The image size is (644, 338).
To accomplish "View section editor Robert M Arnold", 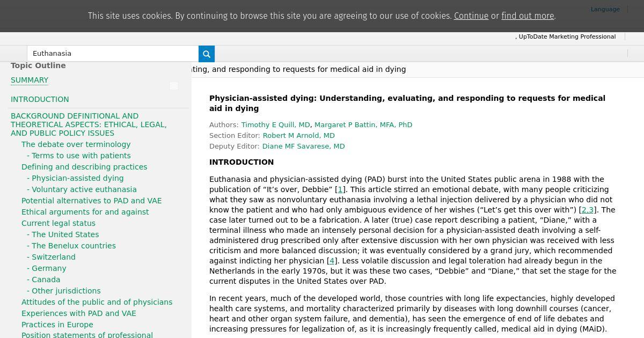I will (298, 135).
